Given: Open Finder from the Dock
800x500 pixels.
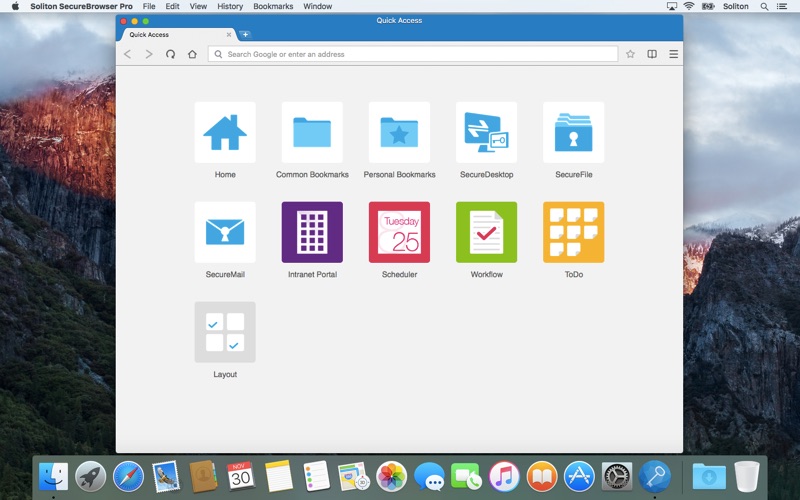Looking at the screenshot, I should [x=53, y=477].
